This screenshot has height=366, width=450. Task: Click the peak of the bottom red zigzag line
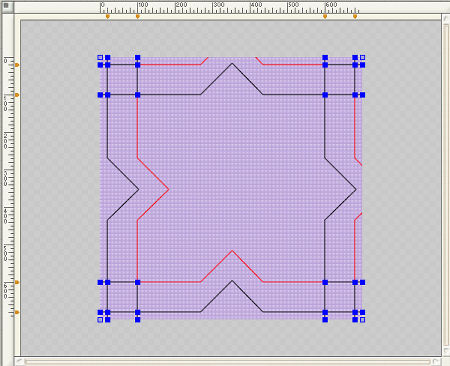pos(232,251)
